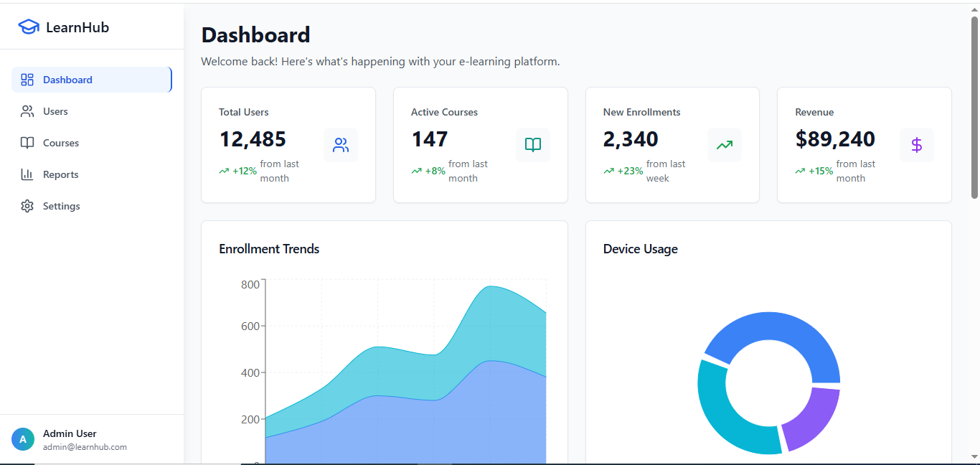Click the trending-arrow icon on New Enrollments card
The image size is (980, 465).
tap(725, 144)
